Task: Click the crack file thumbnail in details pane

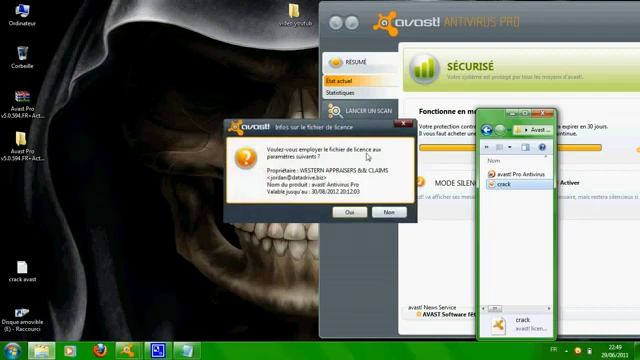Action: click(498, 325)
